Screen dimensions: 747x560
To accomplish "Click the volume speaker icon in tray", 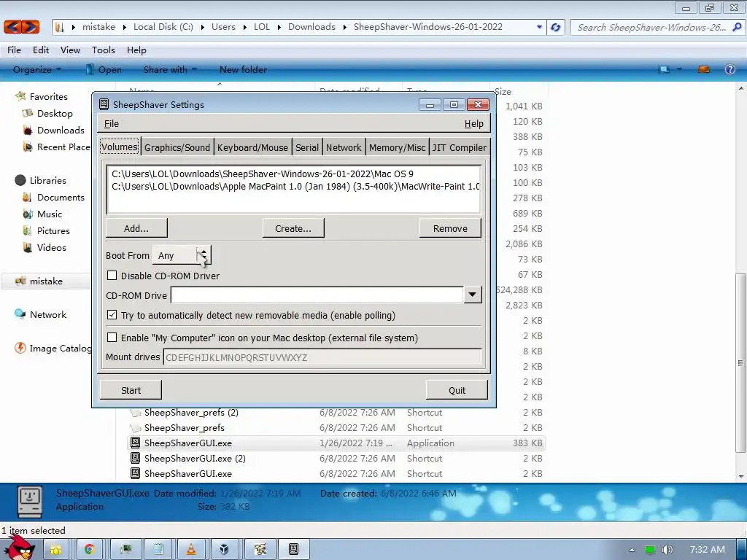I will (x=667, y=550).
